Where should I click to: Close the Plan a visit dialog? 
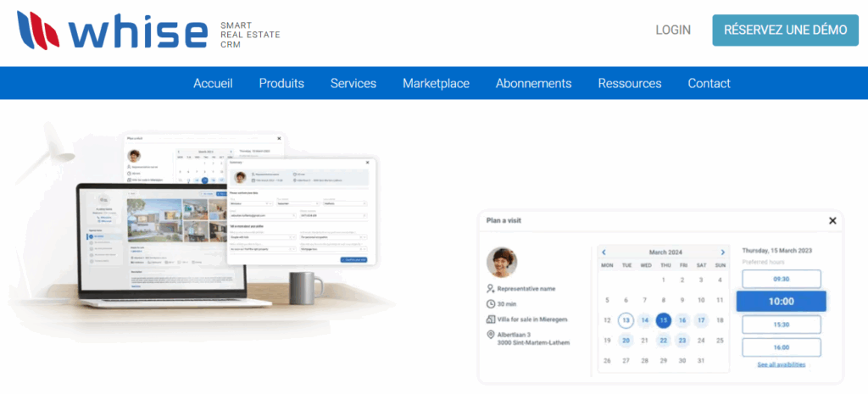tap(832, 221)
